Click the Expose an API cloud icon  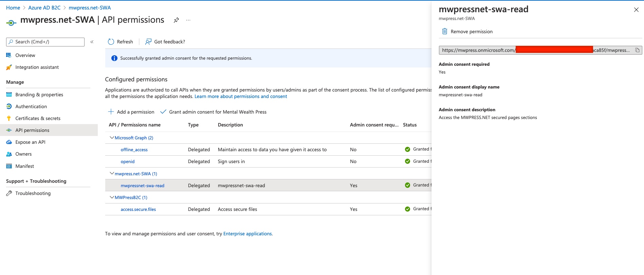click(9, 142)
